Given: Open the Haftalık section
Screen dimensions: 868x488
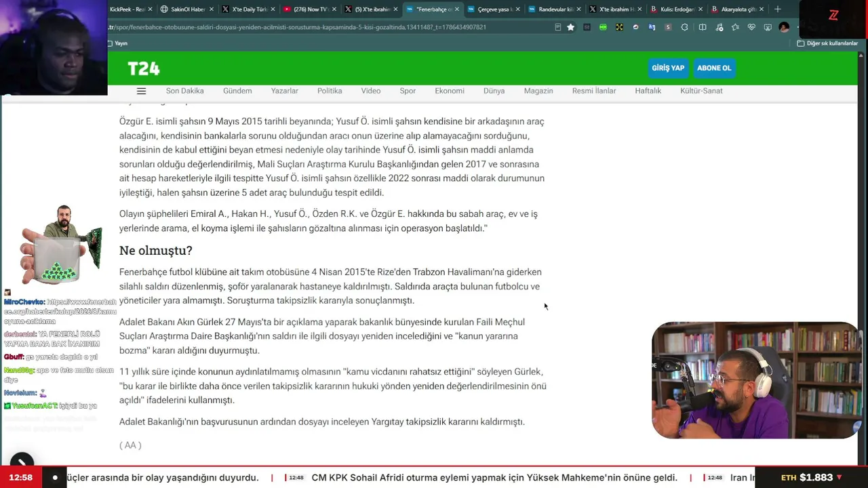Looking at the screenshot, I should [x=648, y=91].
